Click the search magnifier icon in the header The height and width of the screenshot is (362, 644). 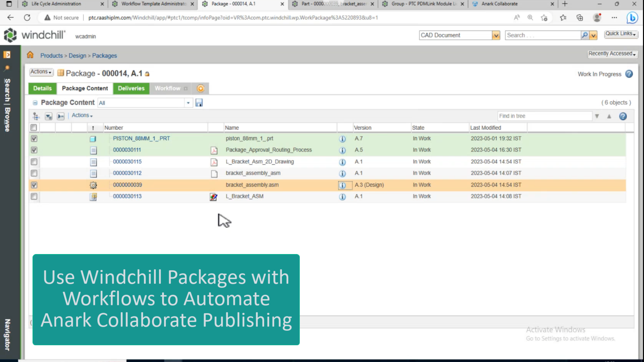pos(585,35)
